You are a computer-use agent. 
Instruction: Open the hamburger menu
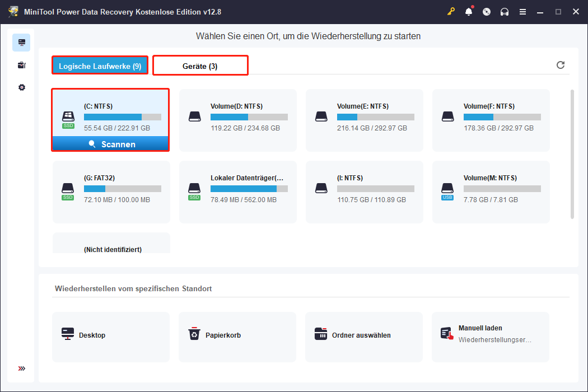(522, 11)
